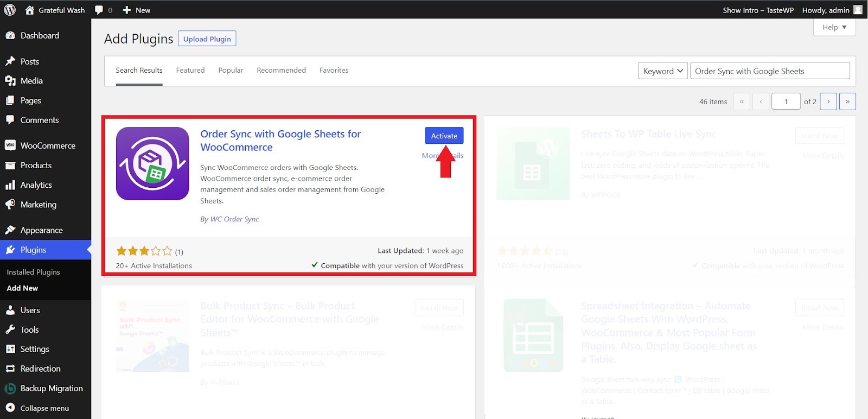Click the Redirection icon in sidebar
This screenshot has width=868, height=419.
[x=10, y=369]
